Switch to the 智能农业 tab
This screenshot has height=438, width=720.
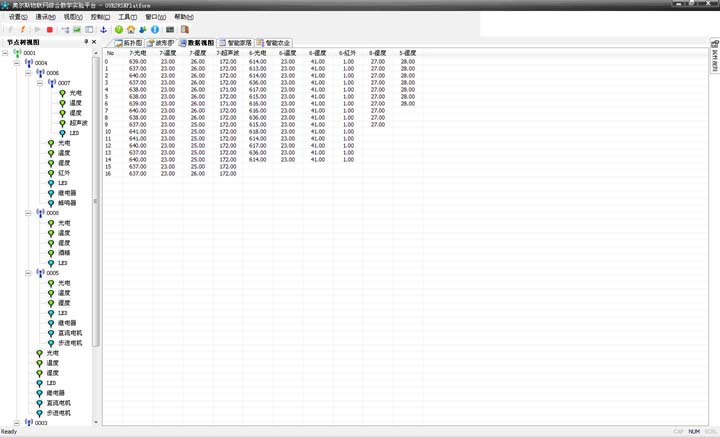tap(280, 44)
